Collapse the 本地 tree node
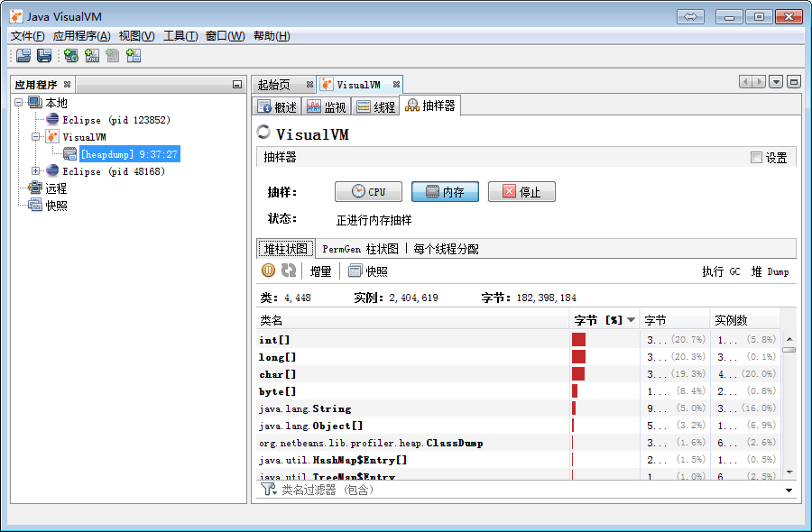 (19, 103)
